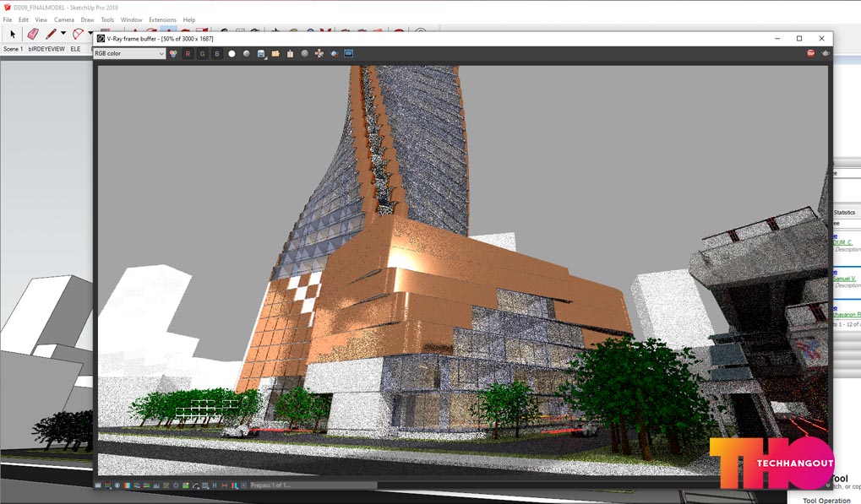Switch to the Scene 1 tab
Viewport: 861px width, 504px height.
(13, 49)
